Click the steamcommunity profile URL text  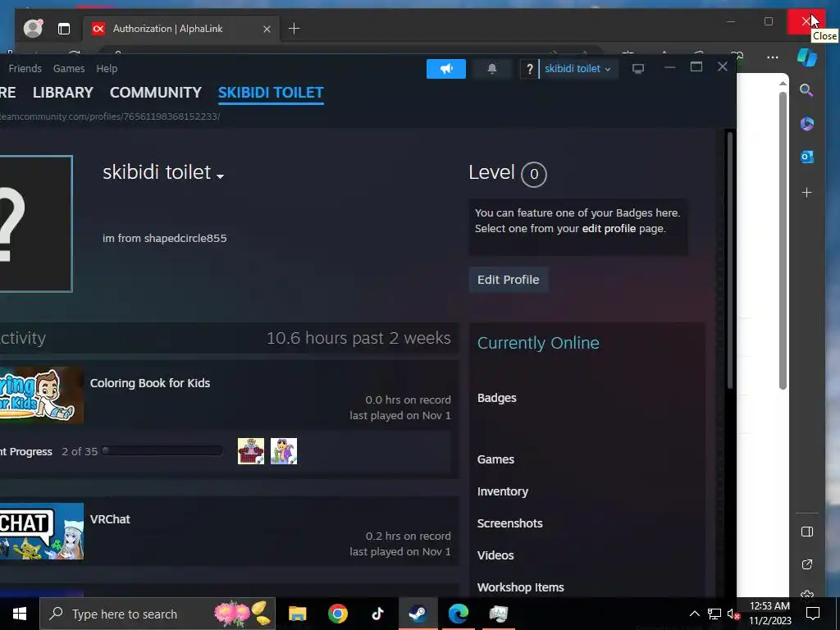[x=109, y=116]
